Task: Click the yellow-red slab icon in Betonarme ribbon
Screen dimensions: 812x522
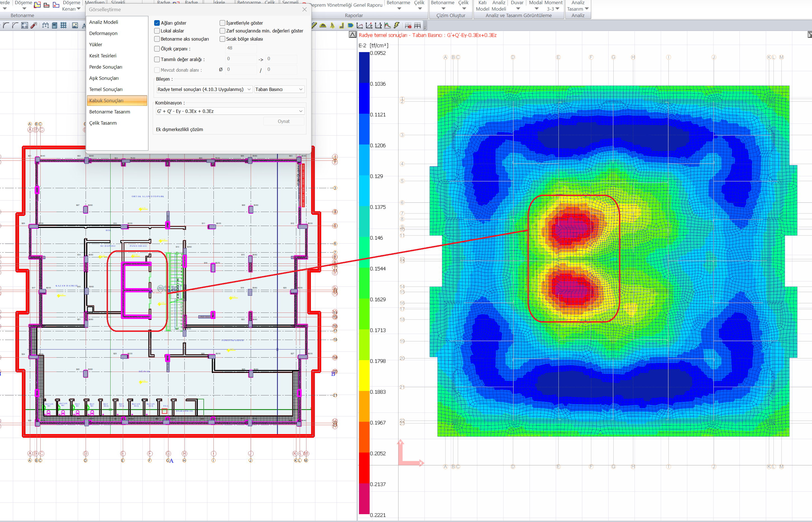Action: 37,5
